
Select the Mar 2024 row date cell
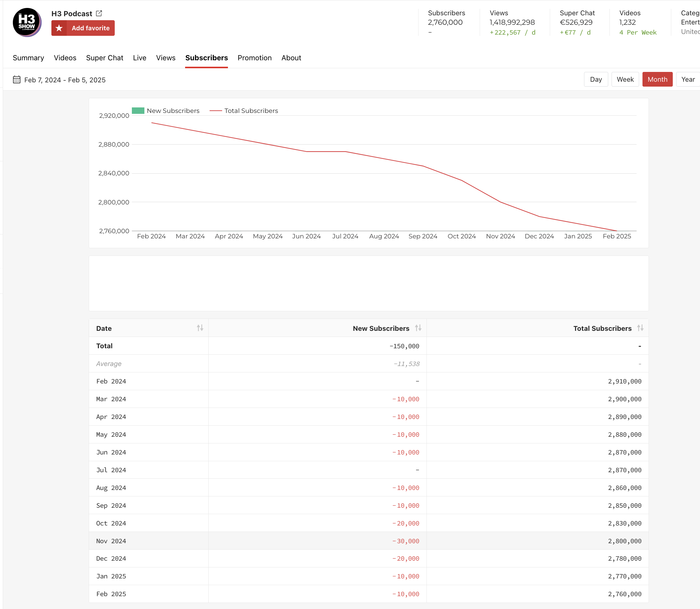point(111,399)
